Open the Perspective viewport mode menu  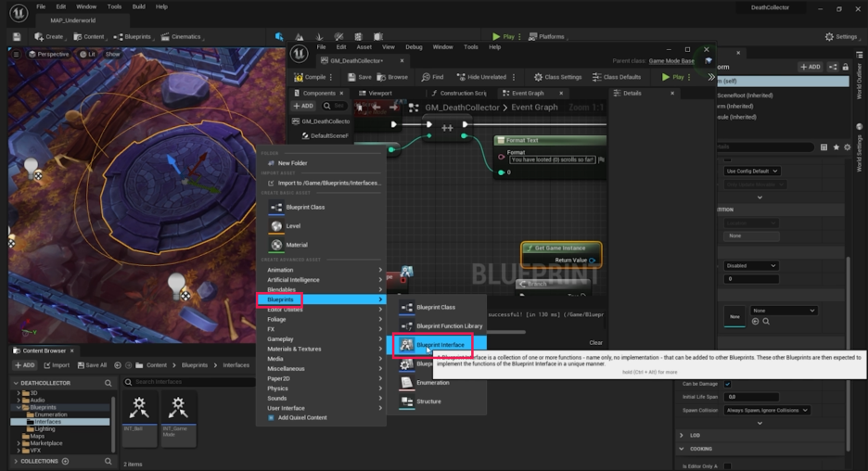(49, 55)
